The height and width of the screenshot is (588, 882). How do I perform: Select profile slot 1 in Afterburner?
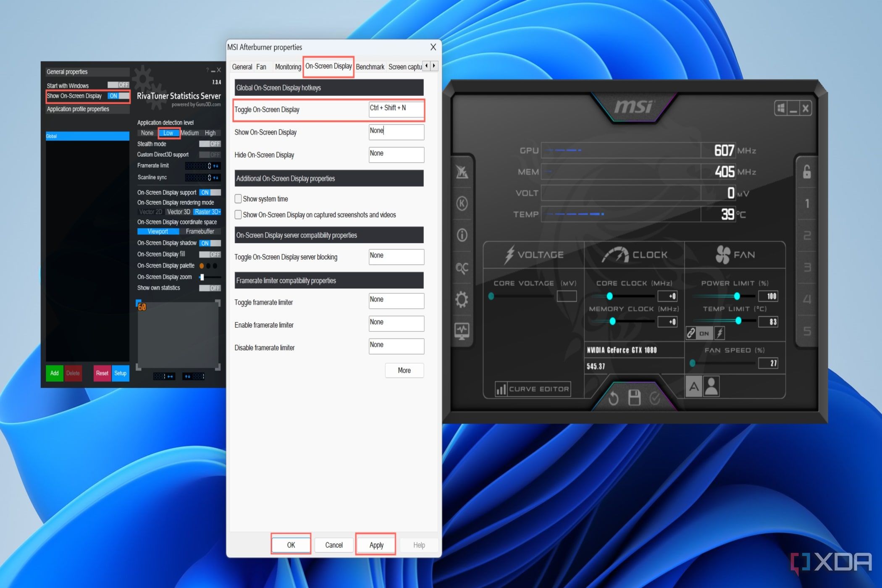tap(807, 204)
